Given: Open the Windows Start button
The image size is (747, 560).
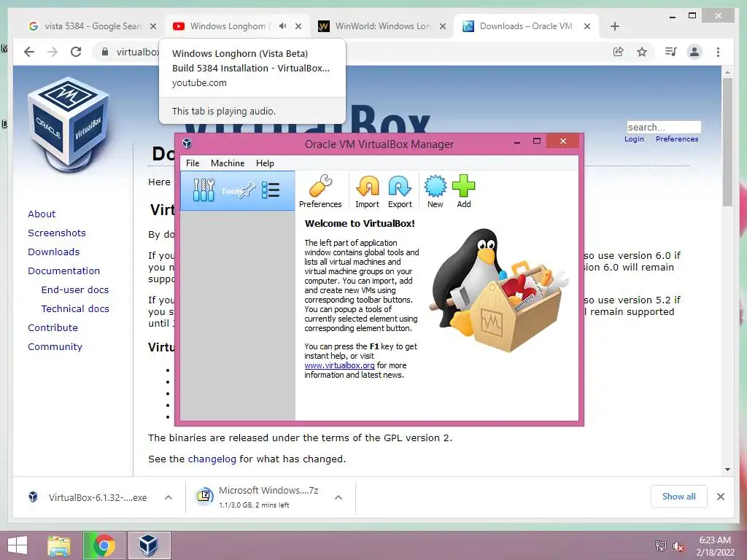Looking at the screenshot, I should point(18,545).
